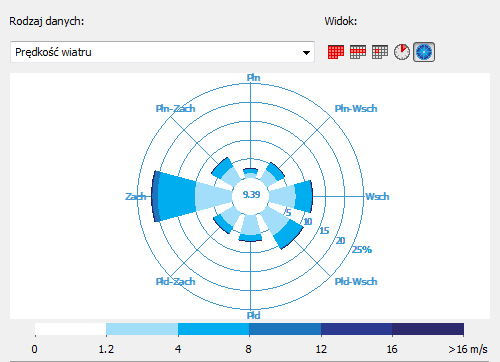
Task: Click the south-east wind rose wedge
Action: [x=281, y=226]
